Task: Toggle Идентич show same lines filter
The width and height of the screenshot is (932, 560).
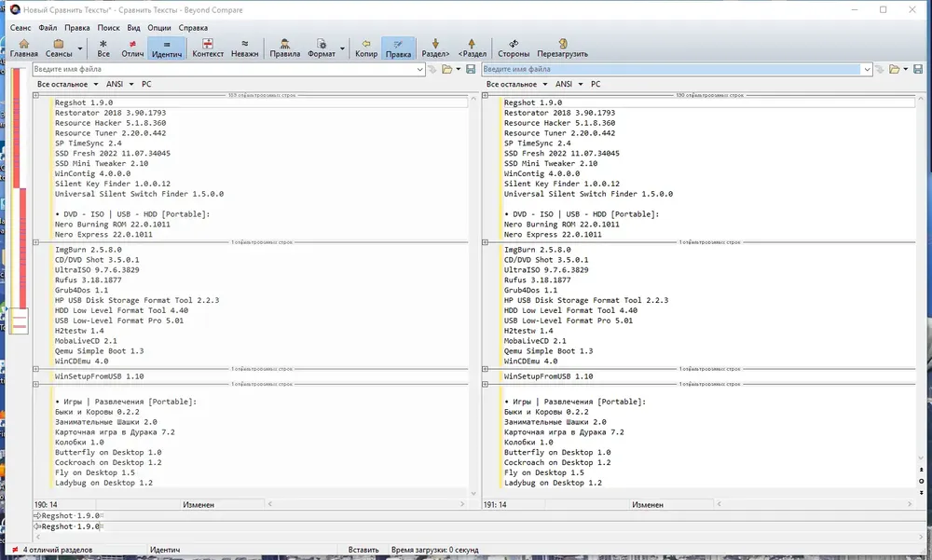Action: pyautogui.click(x=167, y=48)
